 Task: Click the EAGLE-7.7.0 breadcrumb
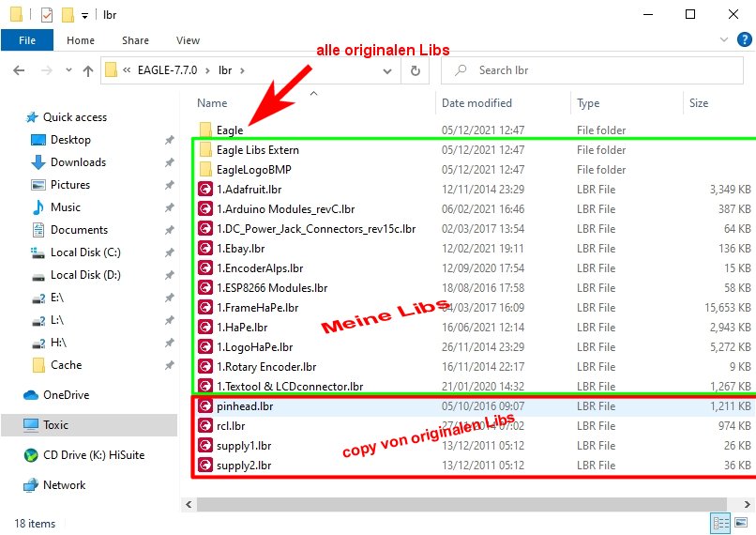pyautogui.click(x=167, y=70)
